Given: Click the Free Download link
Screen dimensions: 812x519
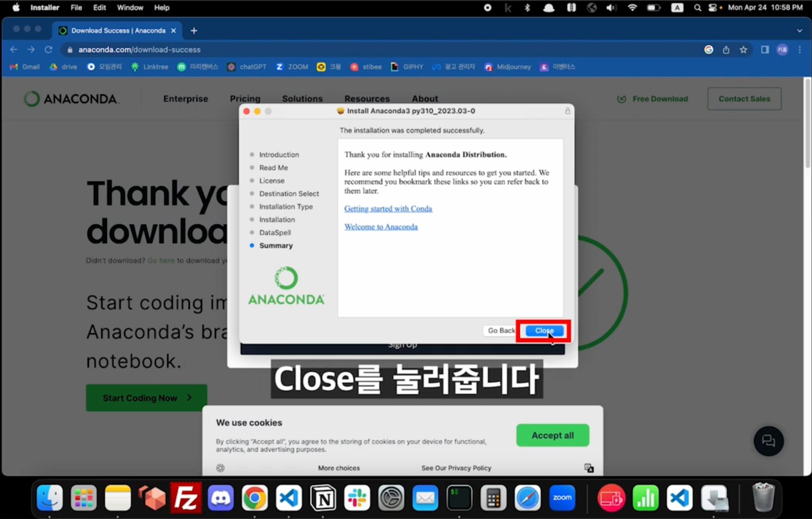Looking at the screenshot, I should point(653,99).
